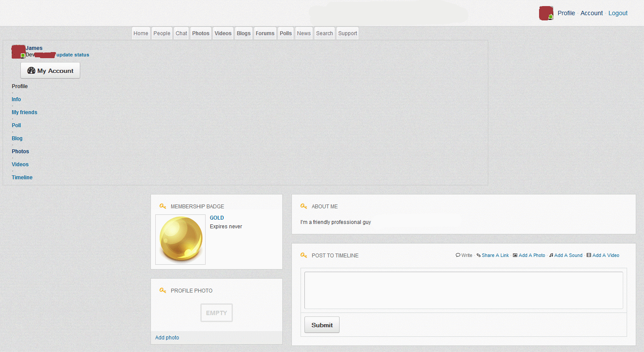Click the EMPTY profile photo placeholder

pos(216,313)
